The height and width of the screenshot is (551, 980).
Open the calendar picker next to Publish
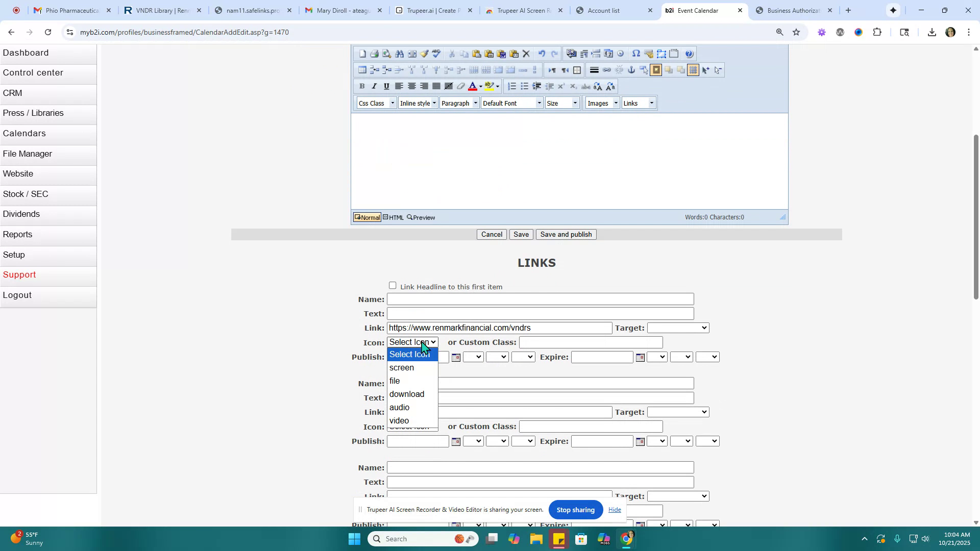[456, 357]
